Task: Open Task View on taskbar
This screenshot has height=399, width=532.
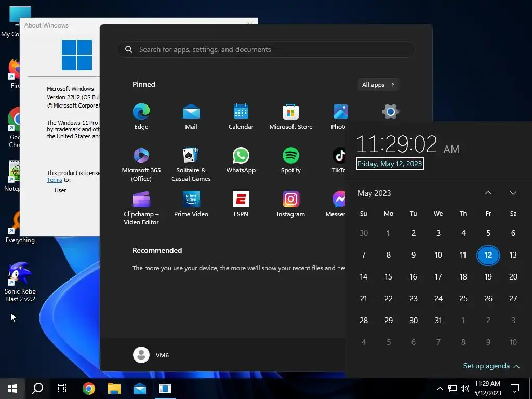Action: [62, 389]
